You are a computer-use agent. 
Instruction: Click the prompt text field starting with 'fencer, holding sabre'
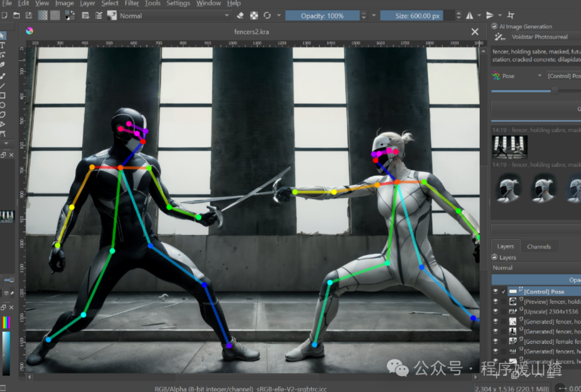coord(536,55)
